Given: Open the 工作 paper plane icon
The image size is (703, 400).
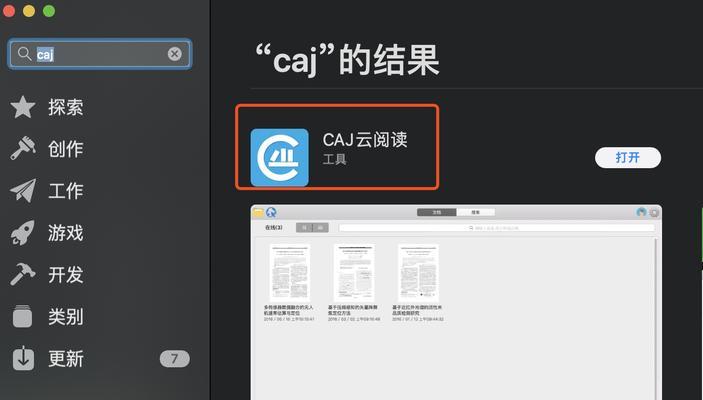Looking at the screenshot, I should 23,191.
